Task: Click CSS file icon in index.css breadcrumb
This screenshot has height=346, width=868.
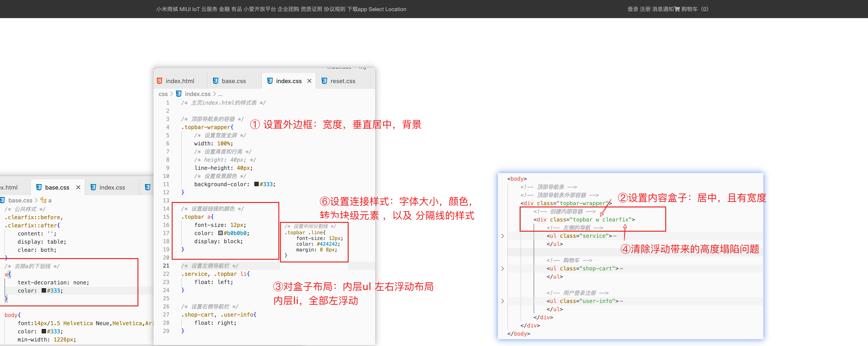Action: pyautogui.click(x=179, y=94)
